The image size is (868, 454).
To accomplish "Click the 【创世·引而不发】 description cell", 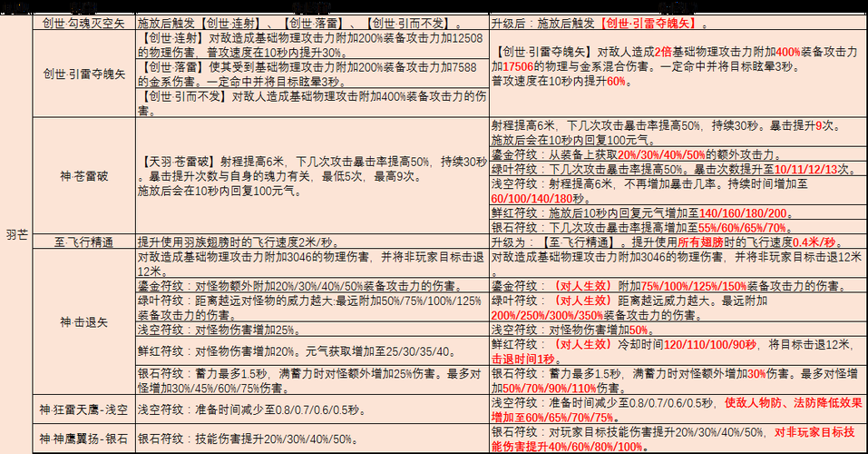I will click(312, 103).
